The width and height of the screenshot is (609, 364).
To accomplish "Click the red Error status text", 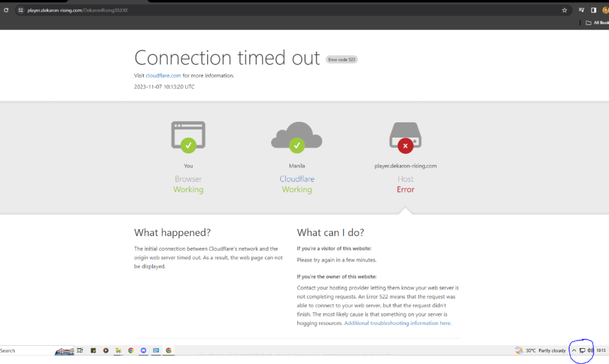I will (x=406, y=189).
